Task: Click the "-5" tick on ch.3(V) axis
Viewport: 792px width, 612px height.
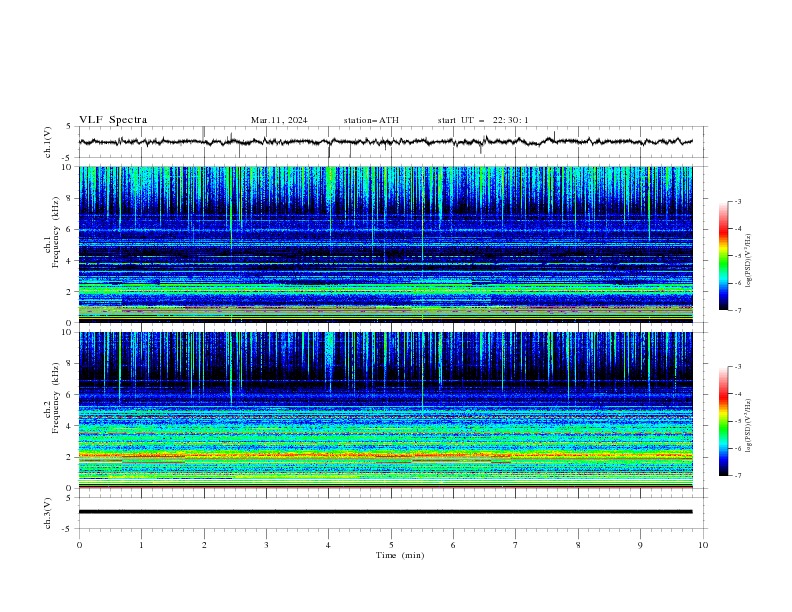Action: coord(68,529)
